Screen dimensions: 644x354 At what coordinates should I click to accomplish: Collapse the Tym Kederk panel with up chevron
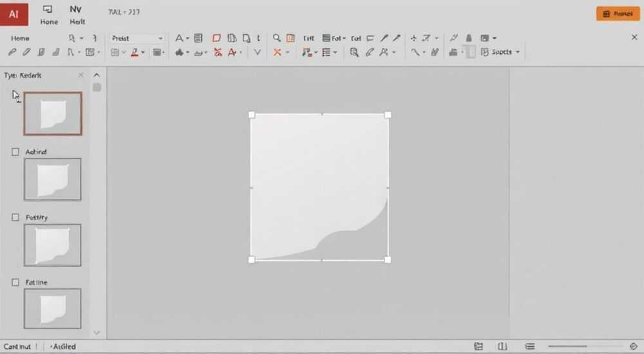click(x=97, y=75)
